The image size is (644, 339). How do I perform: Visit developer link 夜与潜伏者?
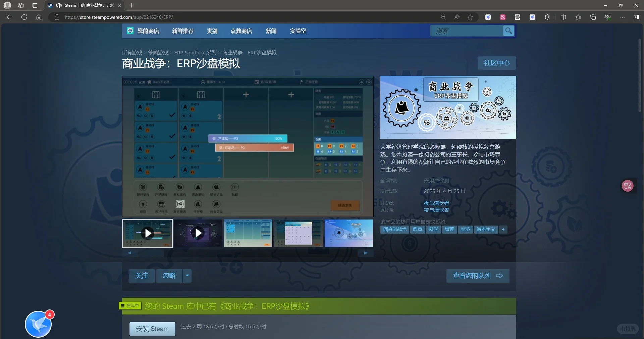click(x=436, y=203)
